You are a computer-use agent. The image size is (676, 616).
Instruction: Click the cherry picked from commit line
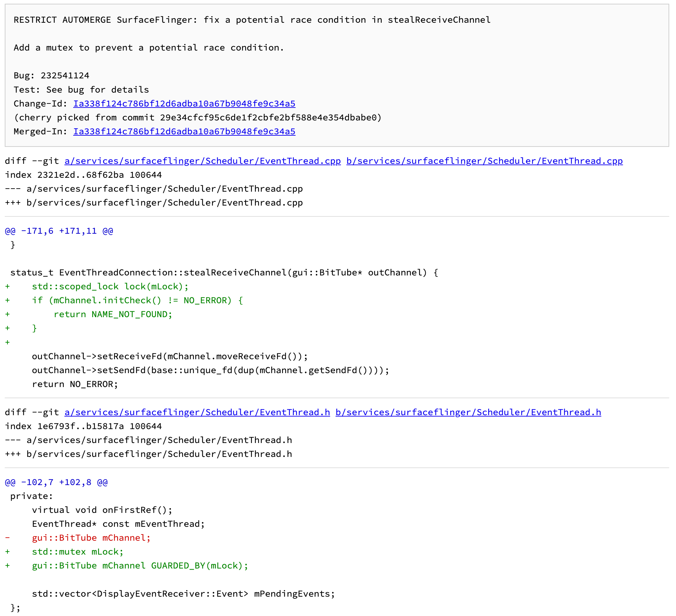198,117
